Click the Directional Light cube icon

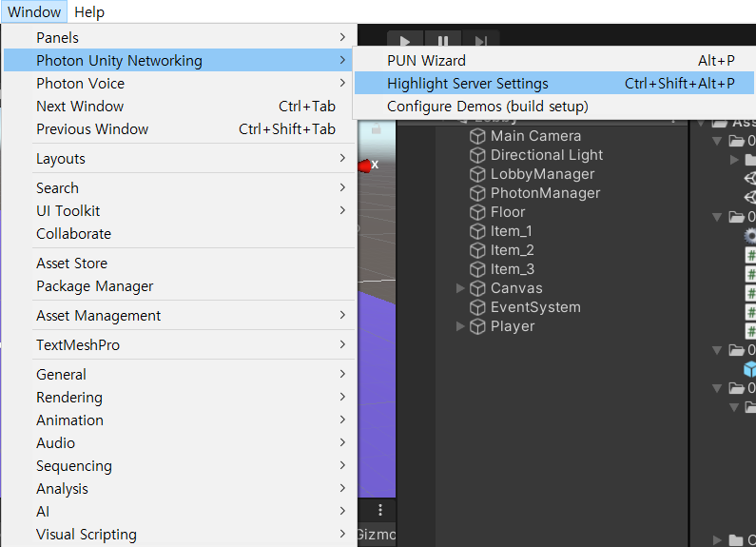point(477,155)
